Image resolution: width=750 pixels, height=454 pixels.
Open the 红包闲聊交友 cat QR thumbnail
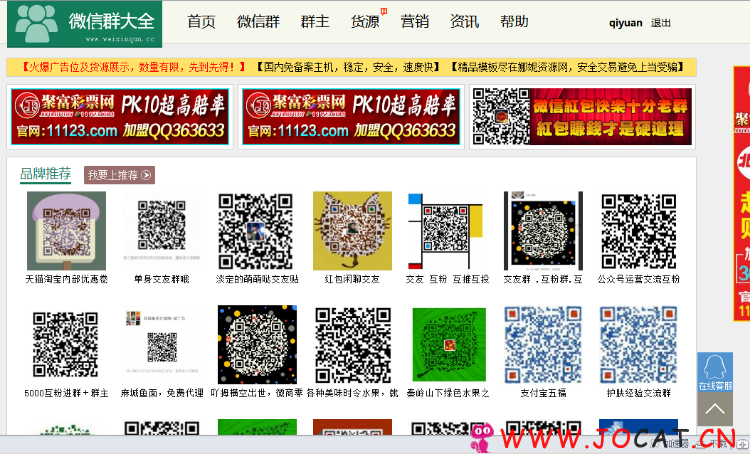(353, 231)
